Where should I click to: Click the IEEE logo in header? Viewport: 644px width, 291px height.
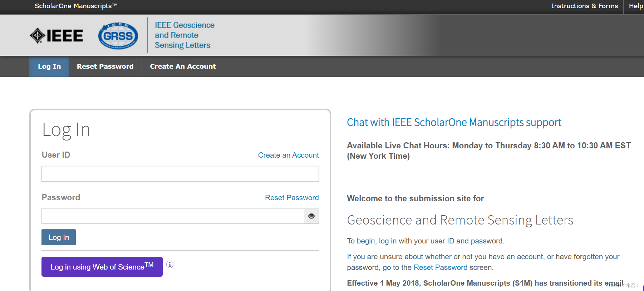click(56, 35)
